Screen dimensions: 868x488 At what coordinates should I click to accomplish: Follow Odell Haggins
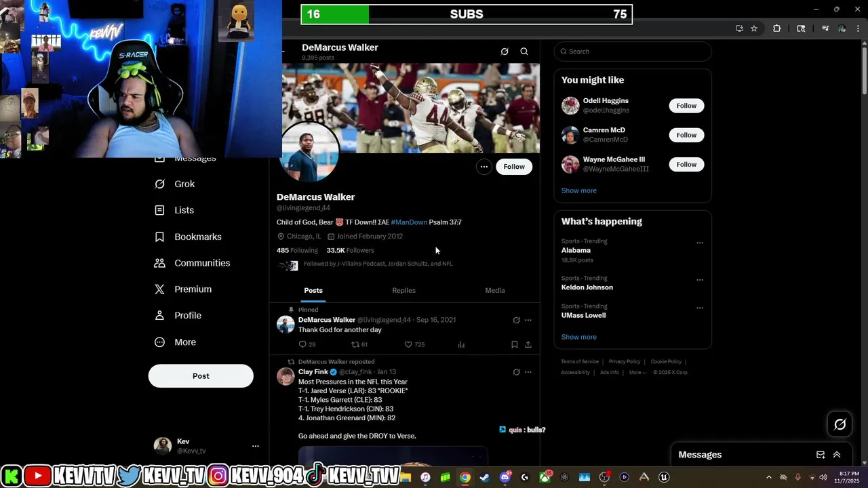686,106
